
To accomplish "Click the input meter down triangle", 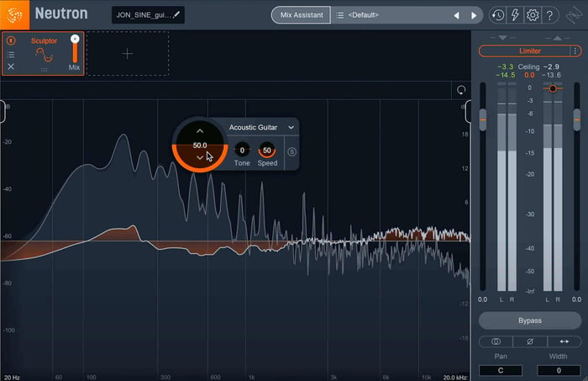I will click(503, 38).
